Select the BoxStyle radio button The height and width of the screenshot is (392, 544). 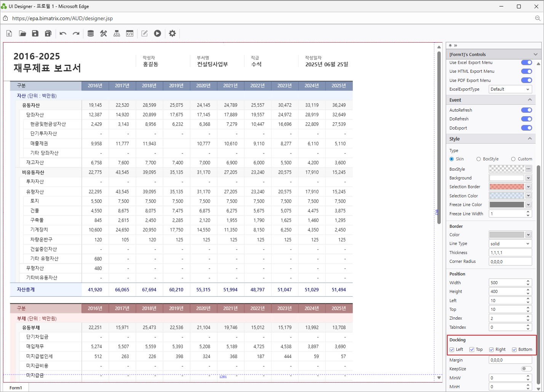point(478,159)
